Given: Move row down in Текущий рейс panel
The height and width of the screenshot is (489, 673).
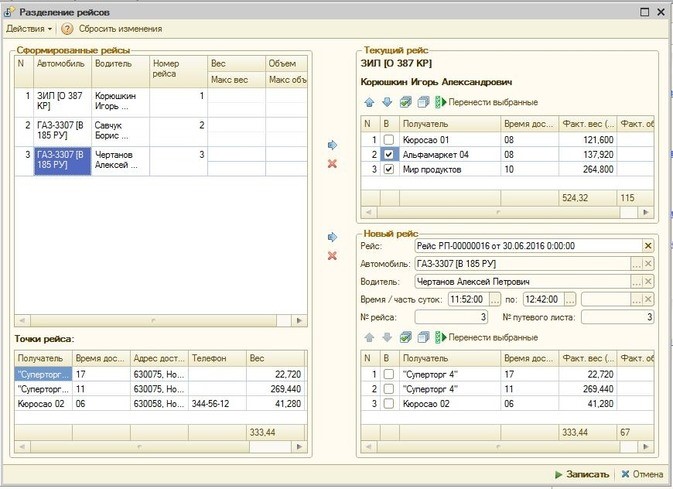Looking at the screenshot, I should pos(387,102).
